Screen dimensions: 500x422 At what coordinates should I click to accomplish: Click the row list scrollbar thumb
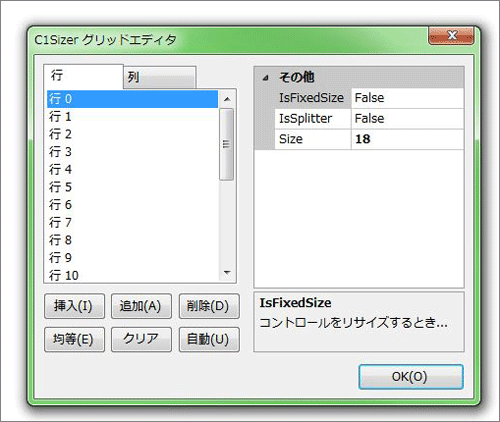[227, 144]
